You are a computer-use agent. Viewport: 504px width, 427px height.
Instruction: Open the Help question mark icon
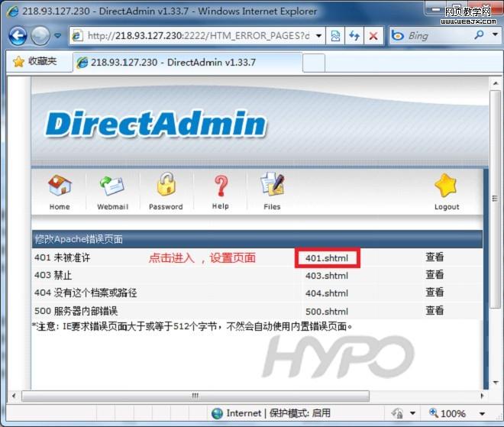(x=220, y=186)
